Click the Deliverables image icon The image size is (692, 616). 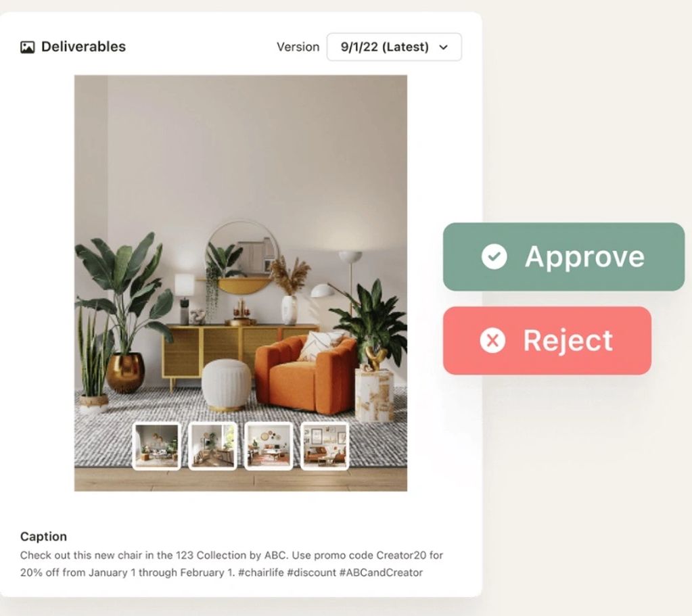(x=27, y=47)
